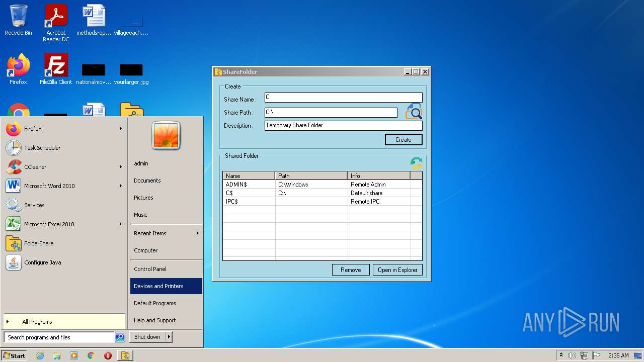Image resolution: width=644 pixels, height=362 pixels.
Task: Open All Programs list
Action: tap(64, 322)
